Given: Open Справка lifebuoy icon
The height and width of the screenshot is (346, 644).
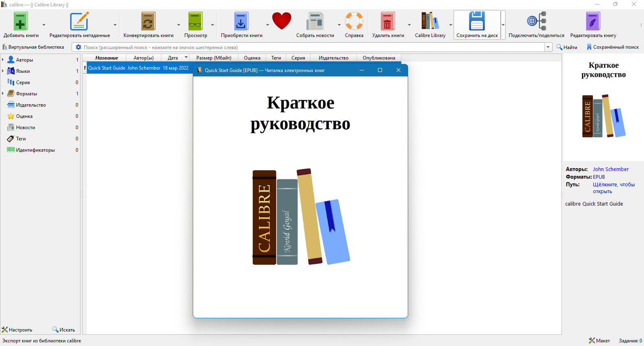Looking at the screenshot, I should tap(354, 21).
